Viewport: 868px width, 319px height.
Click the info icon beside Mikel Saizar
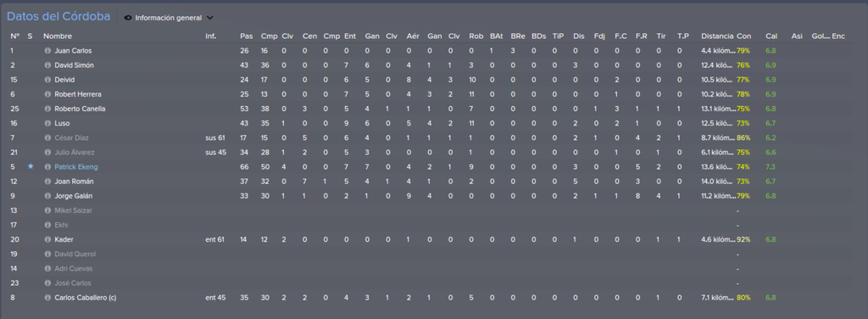[x=47, y=210]
